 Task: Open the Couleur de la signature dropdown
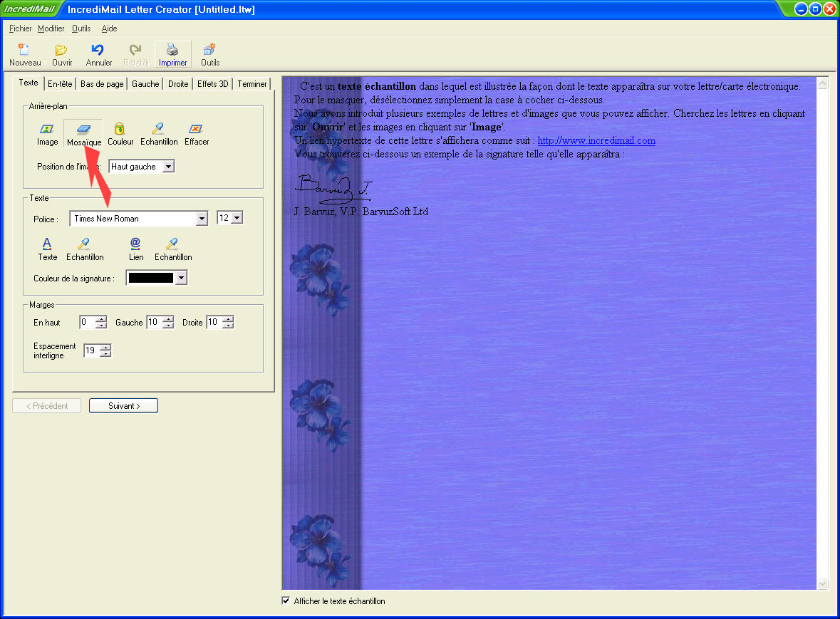pyautogui.click(x=181, y=278)
